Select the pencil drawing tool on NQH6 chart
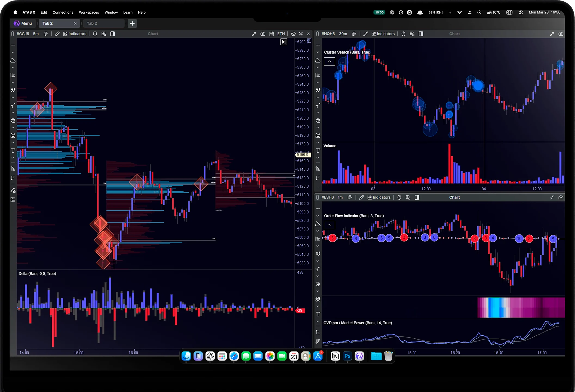This screenshot has width=575, height=392. [365, 34]
